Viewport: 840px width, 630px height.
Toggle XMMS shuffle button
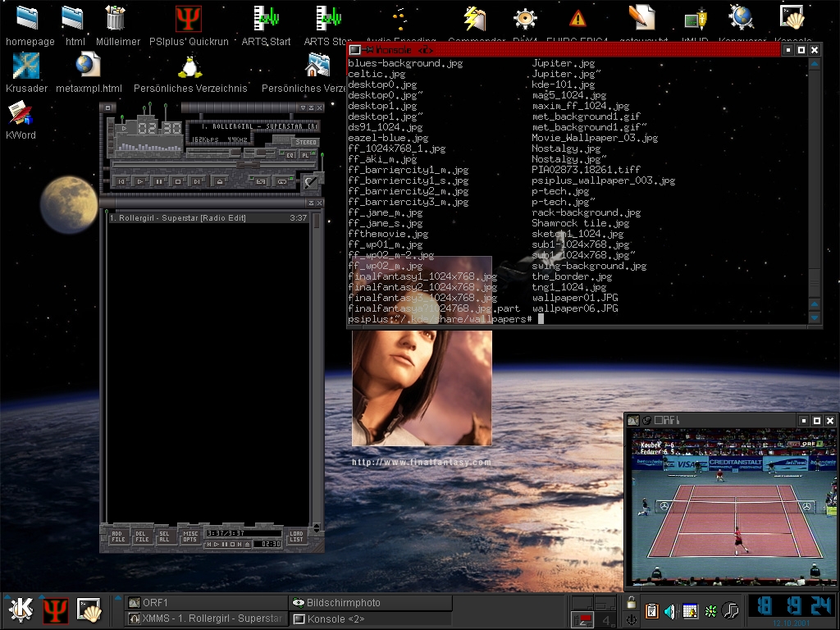261,181
